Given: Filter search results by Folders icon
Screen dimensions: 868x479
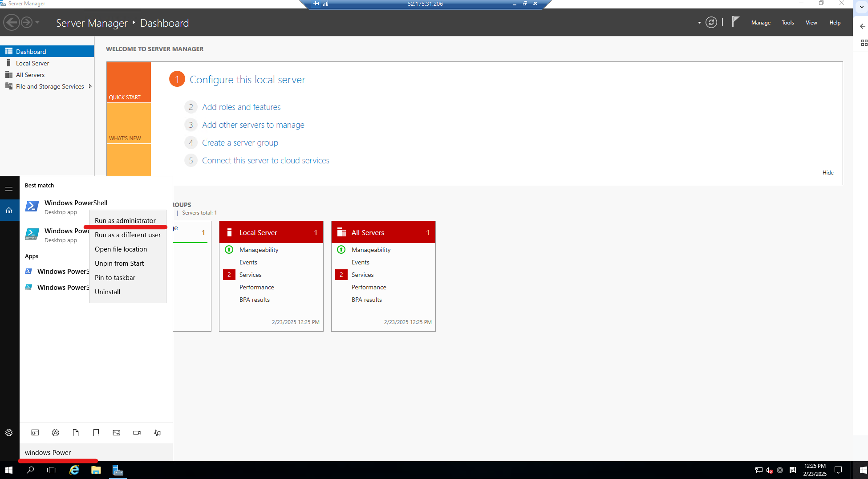Looking at the screenshot, I should (x=96, y=433).
